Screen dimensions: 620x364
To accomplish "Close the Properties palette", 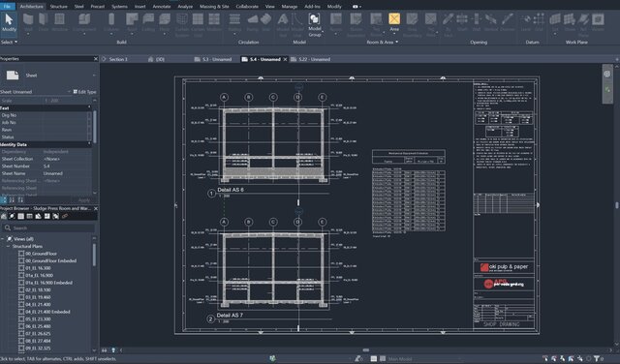I will [x=95, y=58].
